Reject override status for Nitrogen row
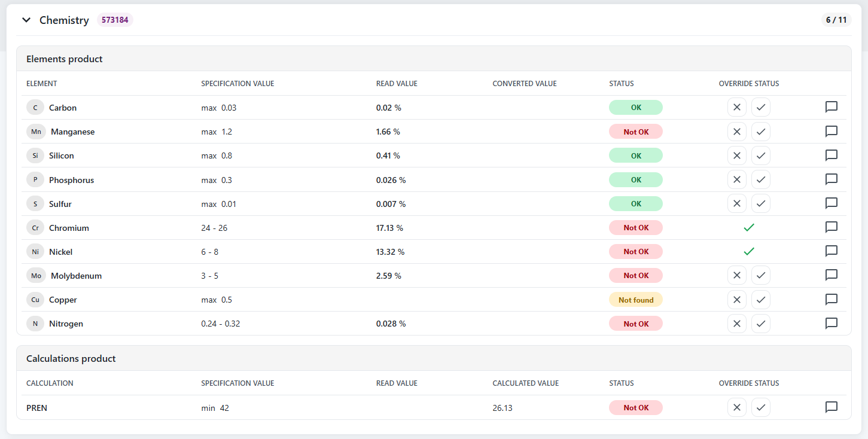Screen dimensions: 868x439 pos(737,324)
